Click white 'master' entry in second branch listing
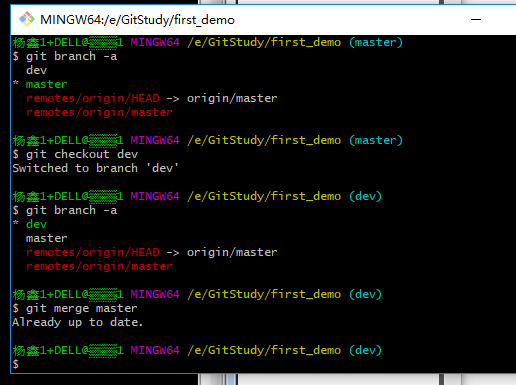 [x=47, y=238]
